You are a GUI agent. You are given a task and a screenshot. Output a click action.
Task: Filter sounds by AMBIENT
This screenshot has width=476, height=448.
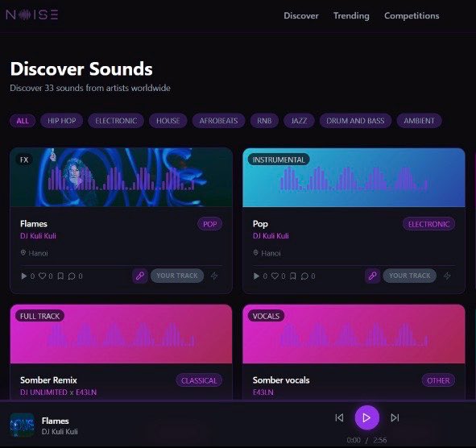click(419, 121)
